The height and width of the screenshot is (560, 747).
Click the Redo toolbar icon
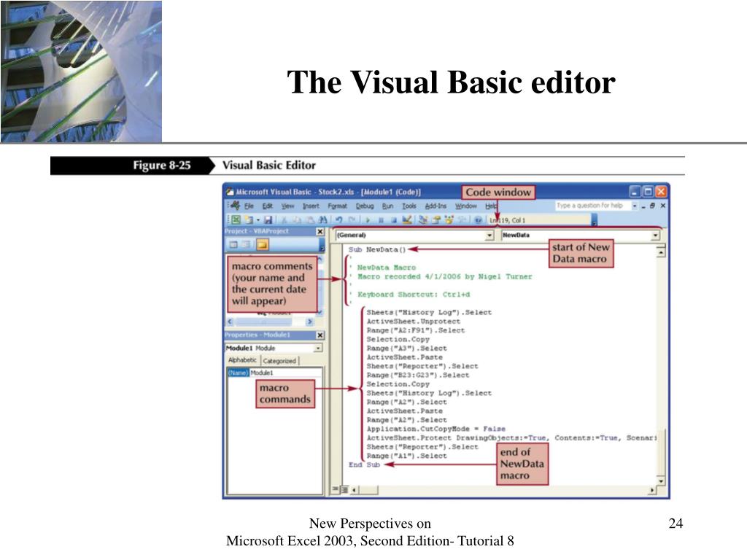(x=352, y=220)
